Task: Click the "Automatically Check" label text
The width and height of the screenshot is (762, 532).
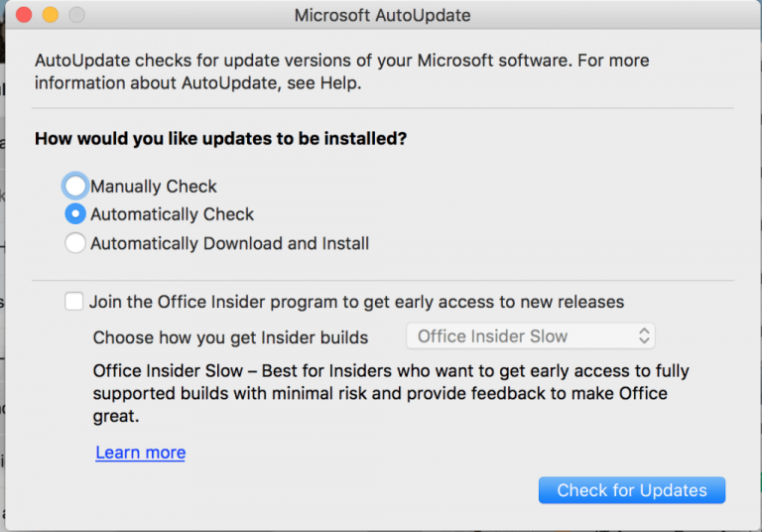Action: [173, 214]
